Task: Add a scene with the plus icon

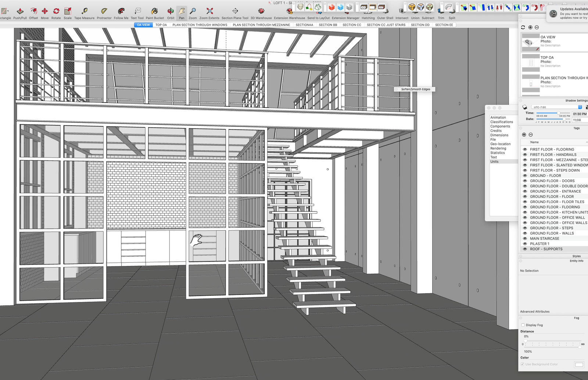Action: [x=530, y=27]
